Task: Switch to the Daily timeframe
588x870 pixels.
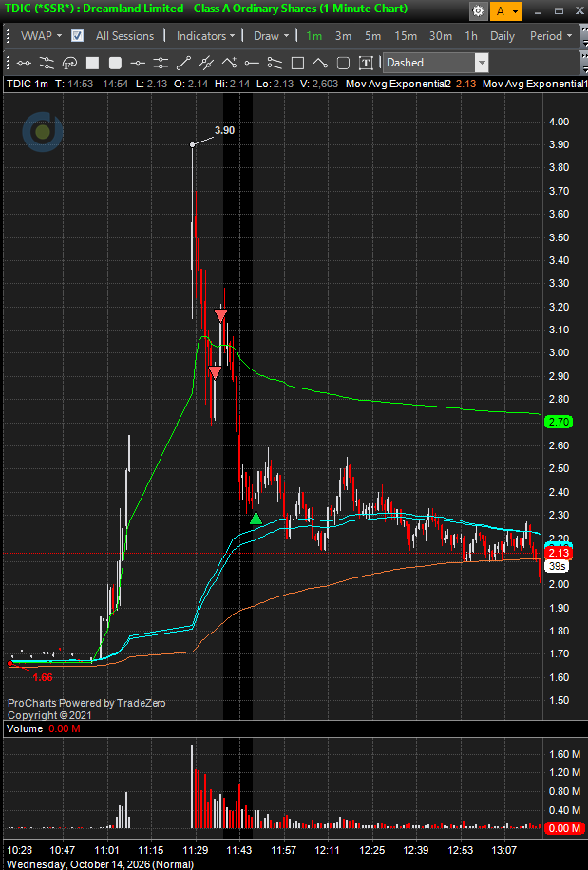Action: coord(502,35)
